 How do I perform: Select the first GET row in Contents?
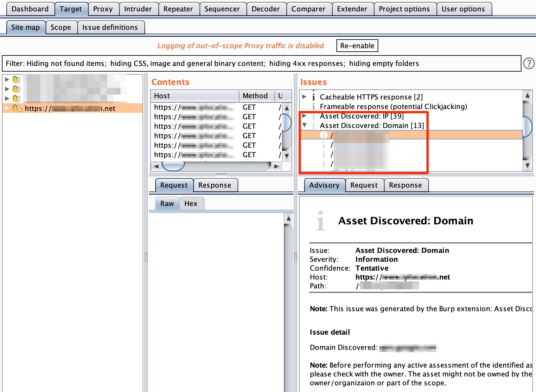[216, 107]
